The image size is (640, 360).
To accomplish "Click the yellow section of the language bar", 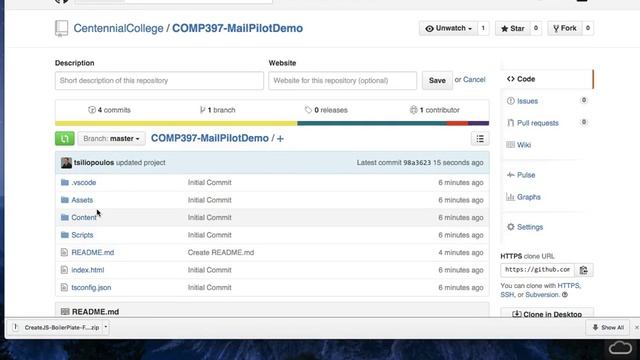I will [176, 123].
